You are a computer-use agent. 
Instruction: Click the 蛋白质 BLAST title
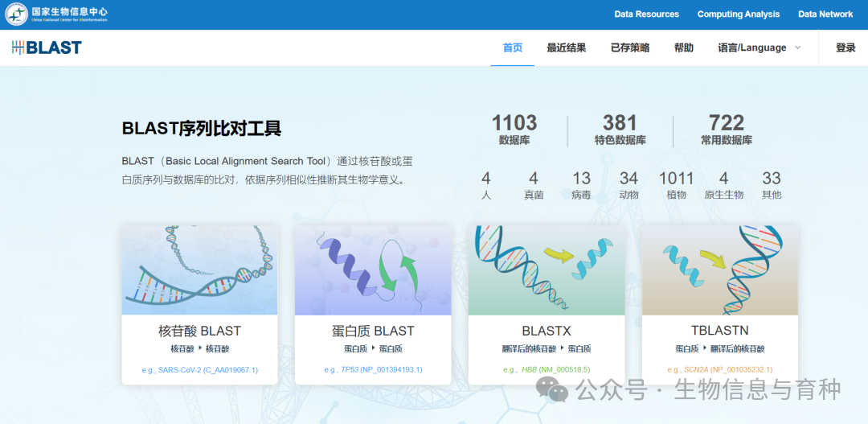point(373,331)
